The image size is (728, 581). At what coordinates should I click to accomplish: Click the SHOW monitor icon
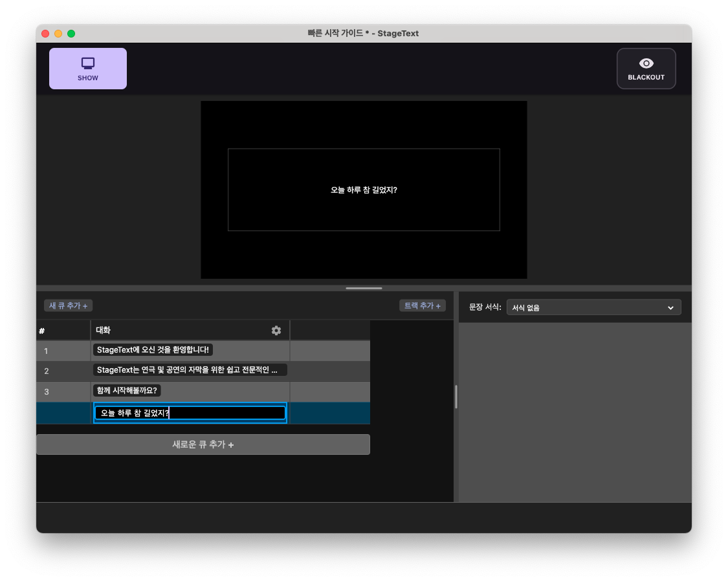[x=87, y=63]
